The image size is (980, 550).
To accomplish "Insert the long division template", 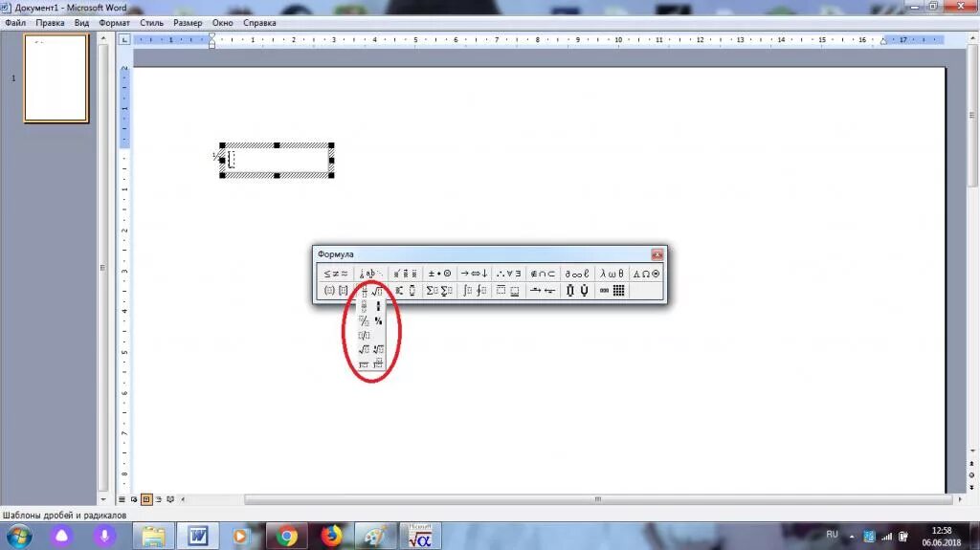I will (x=364, y=363).
